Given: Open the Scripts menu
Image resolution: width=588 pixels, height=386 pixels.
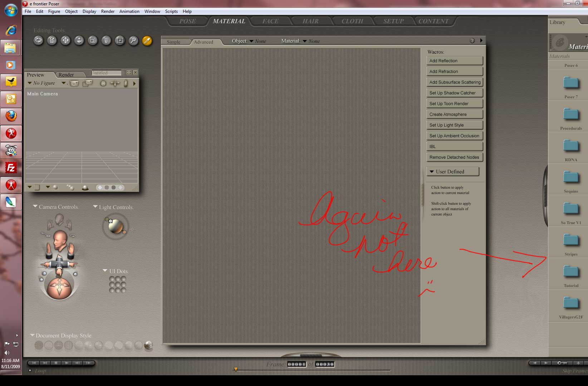Looking at the screenshot, I should click(x=171, y=11).
